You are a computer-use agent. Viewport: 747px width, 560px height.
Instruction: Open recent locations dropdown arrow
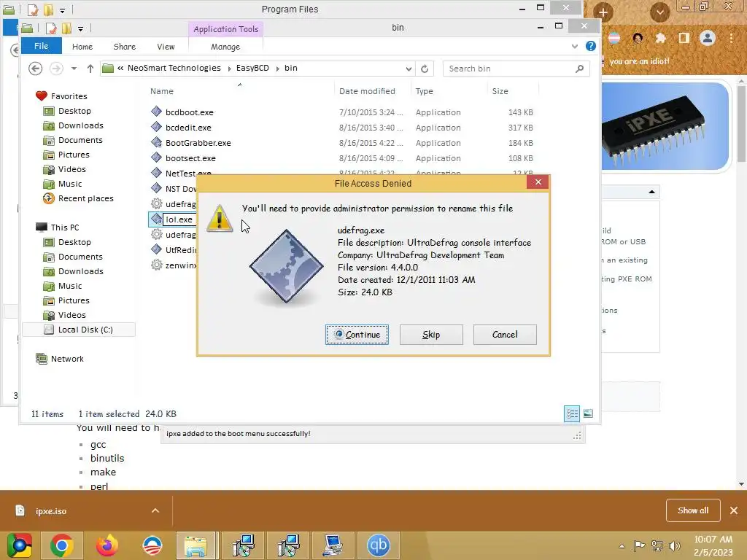point(74,69)
